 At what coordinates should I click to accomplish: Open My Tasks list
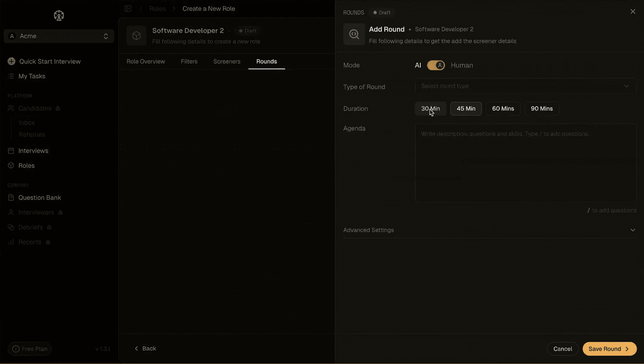27,76
